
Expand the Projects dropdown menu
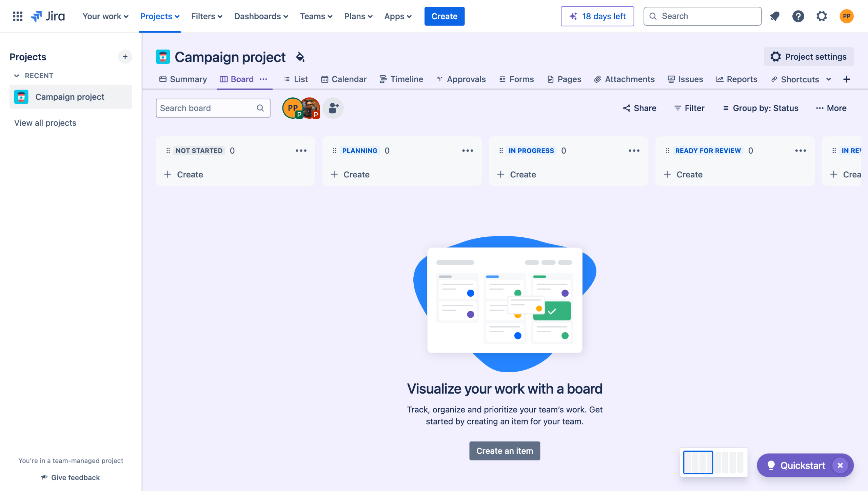(160, 16)
